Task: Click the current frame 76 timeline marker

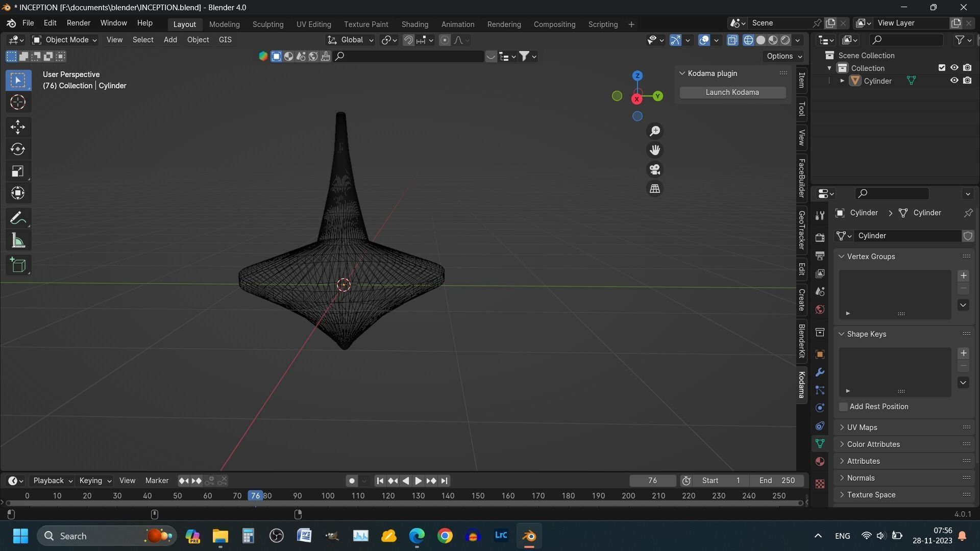Action: tap(255, 495)
